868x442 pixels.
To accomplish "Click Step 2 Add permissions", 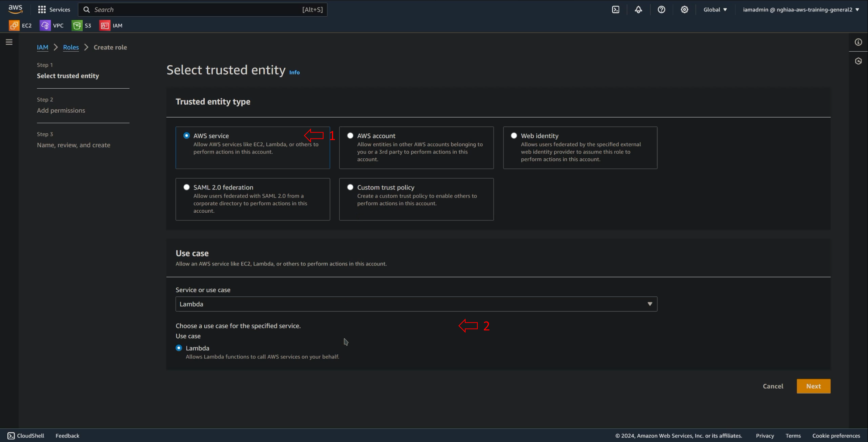I will pos(61,110).
